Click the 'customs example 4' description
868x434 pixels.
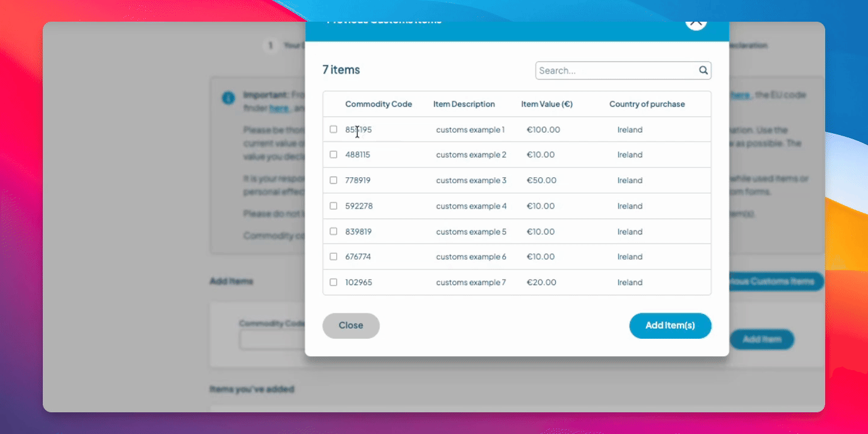point(471,206)
